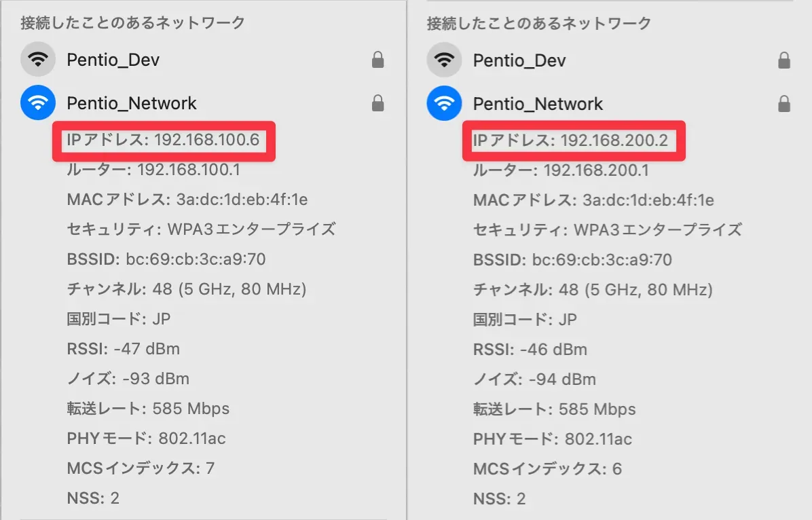Image resolution: width=812 pixels, height=520 pixels.
Task: Click the lock icon beside Pentio_Dev in left panel
Action: coord(378,60)
